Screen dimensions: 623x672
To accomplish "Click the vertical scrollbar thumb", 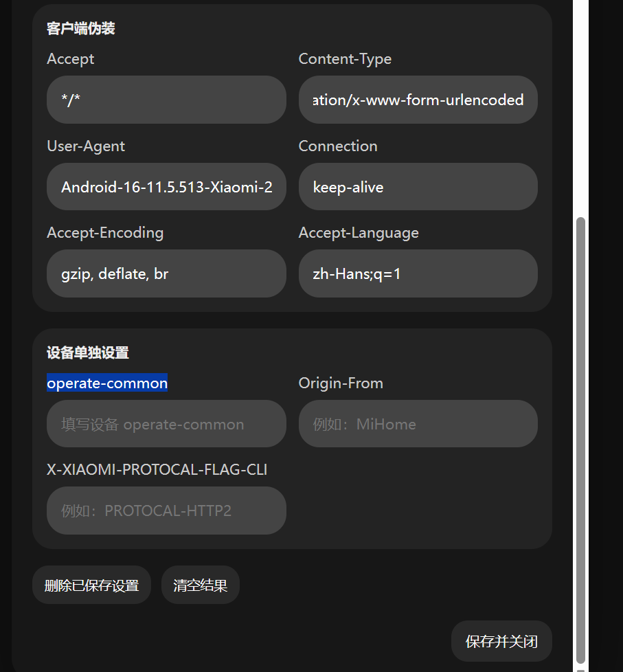I will (580, 440).
